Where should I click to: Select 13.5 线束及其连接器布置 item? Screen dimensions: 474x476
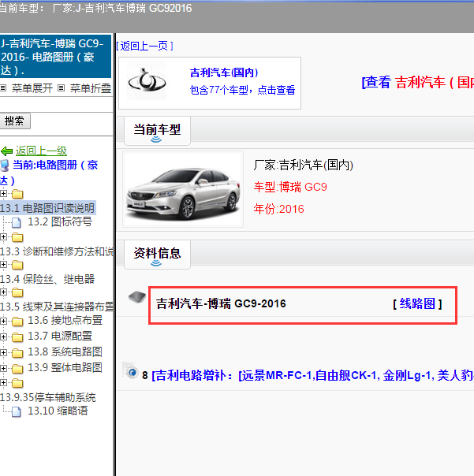[57, 307]
